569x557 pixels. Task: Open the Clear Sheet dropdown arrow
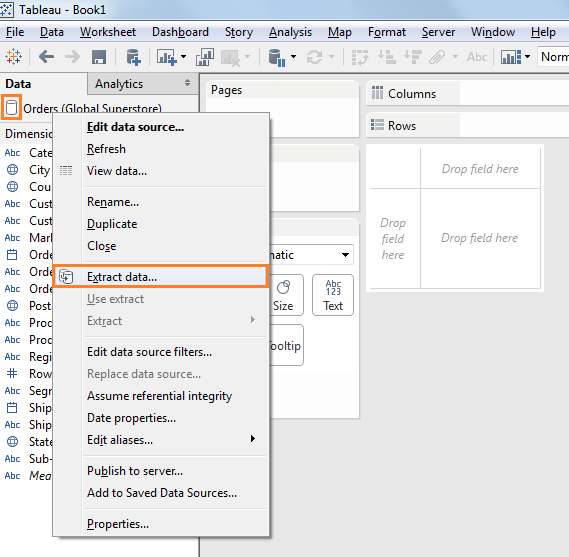click(247, 57)
